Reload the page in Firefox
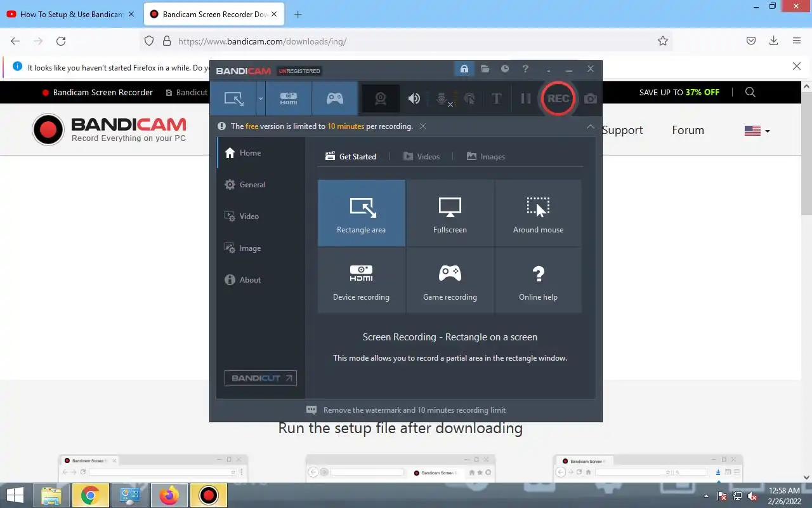Screen dimensions: 812x508 (61, 41)
